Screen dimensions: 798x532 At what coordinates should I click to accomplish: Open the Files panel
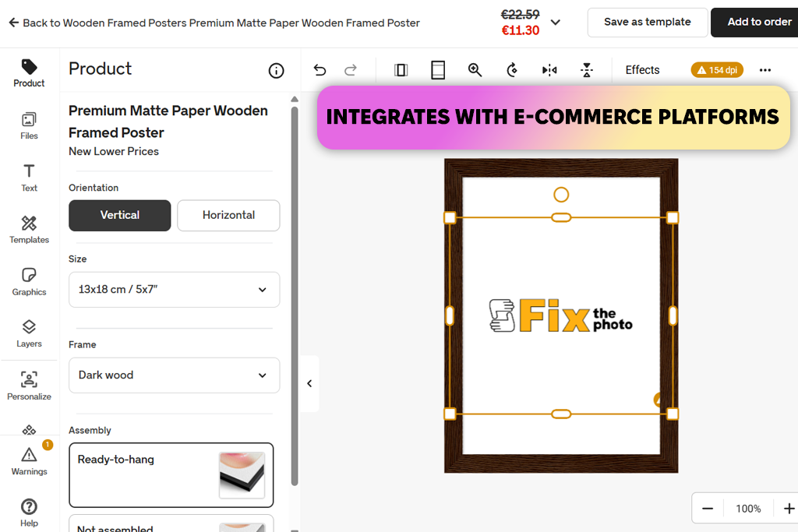click(29, 125)
